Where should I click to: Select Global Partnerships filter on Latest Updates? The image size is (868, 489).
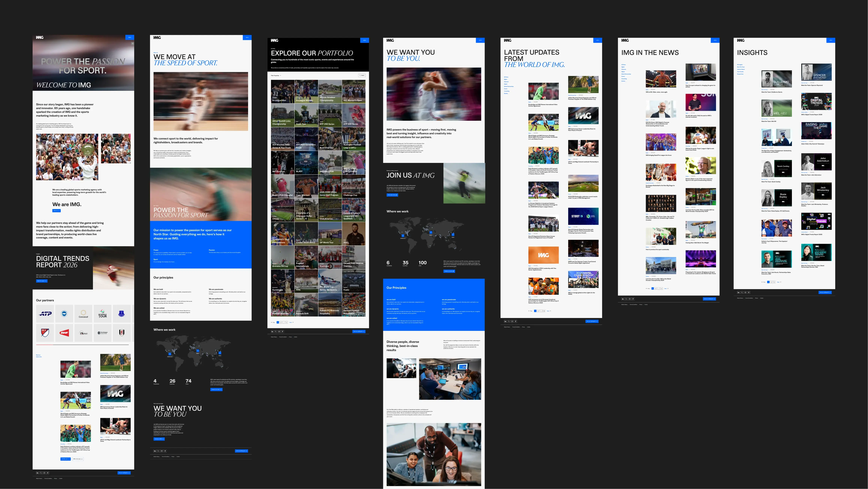click(509, 86)
